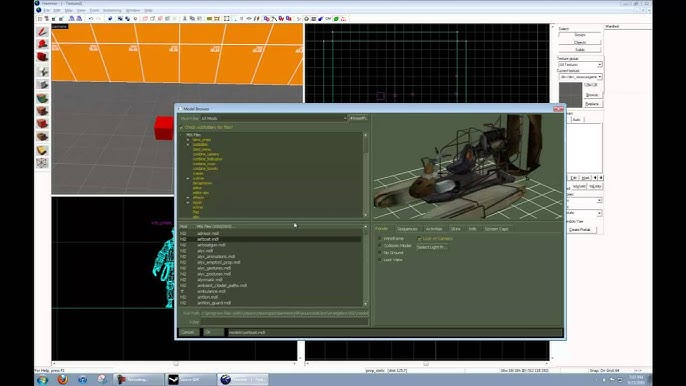This screenshot has width=686, height=386.
Task: Switch to the Activities tab
Action: pos(434,229)
